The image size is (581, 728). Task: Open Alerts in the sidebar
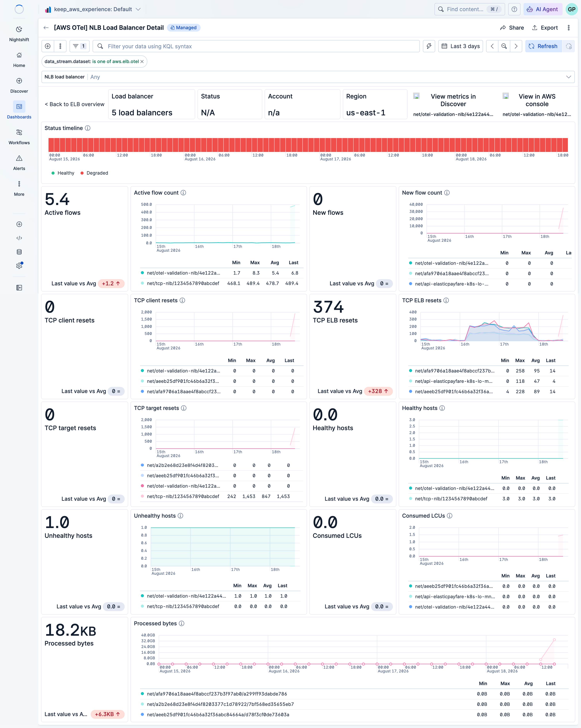point(19,163)
